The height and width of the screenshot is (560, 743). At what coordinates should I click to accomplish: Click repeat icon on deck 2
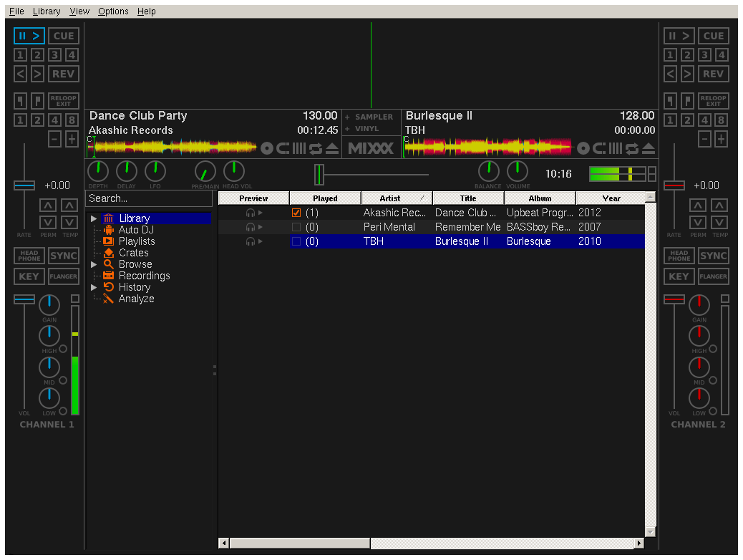(x=632, y=149)
